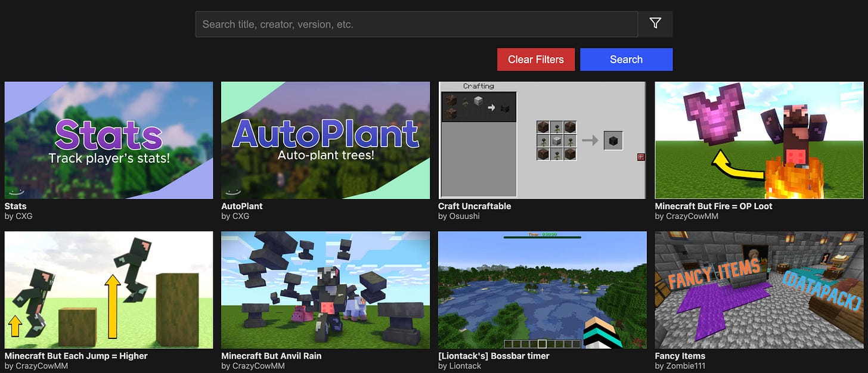Click the blue Search button
The image size is (868, 373).
pos(626,60)
